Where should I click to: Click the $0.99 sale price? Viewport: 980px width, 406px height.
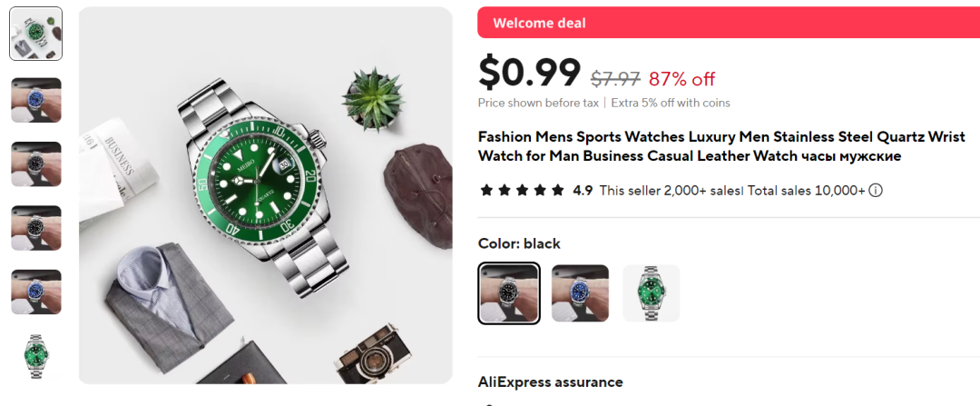coord(529,73)
